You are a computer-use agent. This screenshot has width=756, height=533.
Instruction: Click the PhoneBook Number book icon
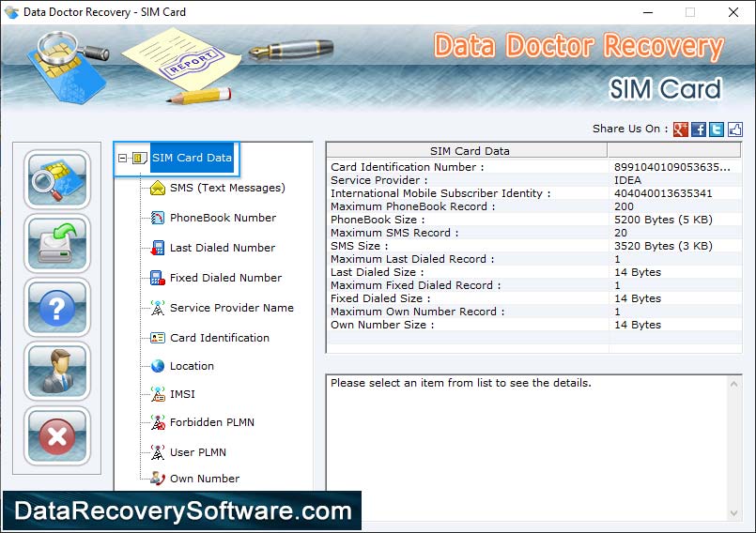(158, 218)
